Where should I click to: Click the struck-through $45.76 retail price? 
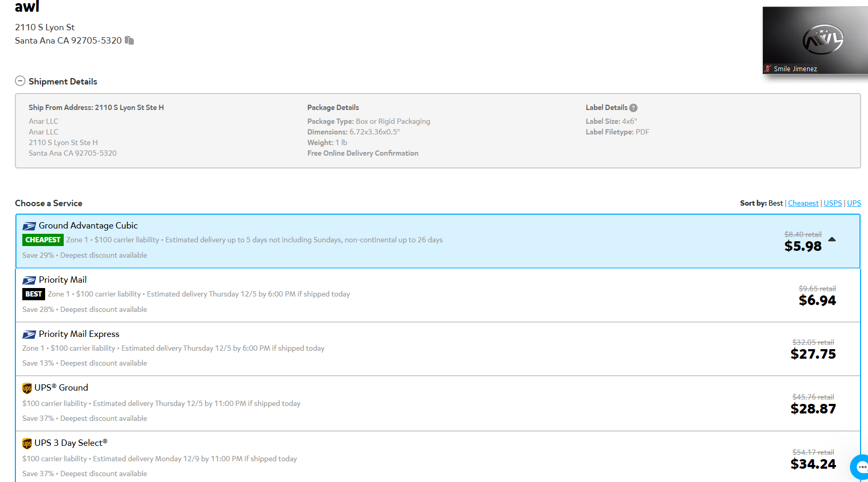pos(813,397)
